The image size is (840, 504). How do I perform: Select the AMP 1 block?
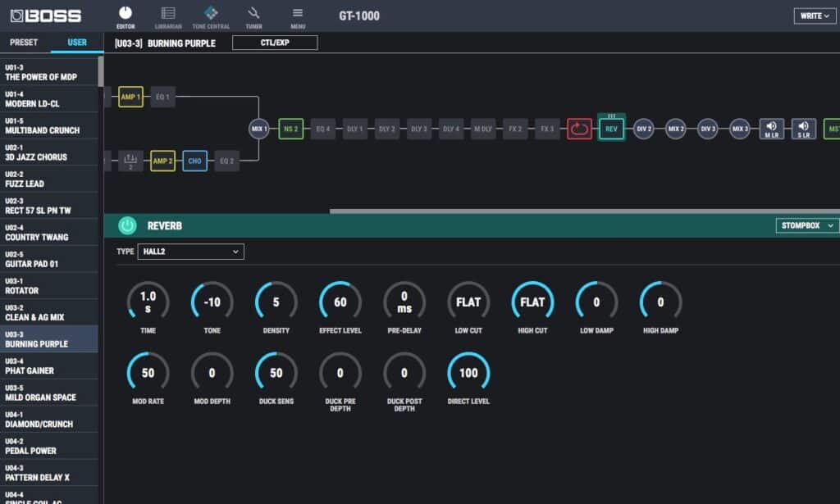130,97
